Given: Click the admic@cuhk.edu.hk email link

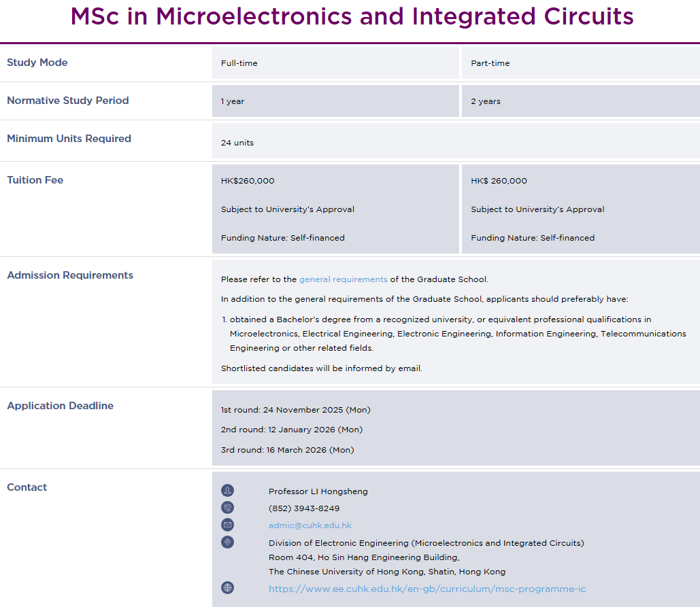Looking at the screenshot, I should point(310,525).
